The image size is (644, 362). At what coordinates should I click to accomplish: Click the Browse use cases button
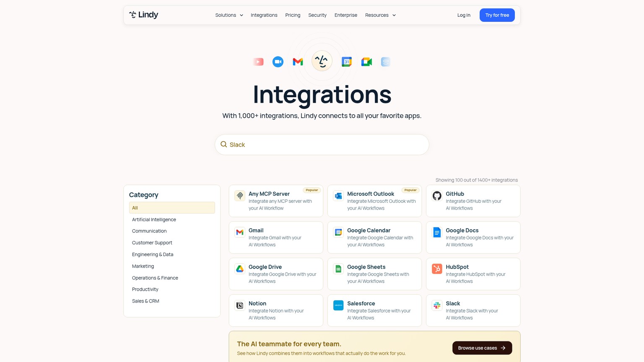(482, 348)
